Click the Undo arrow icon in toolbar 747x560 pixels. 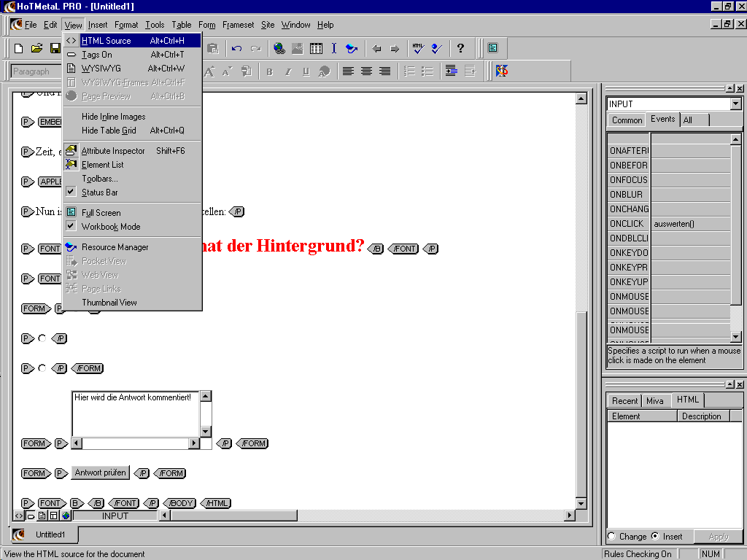pyautogui.click(x=236, y=49)
